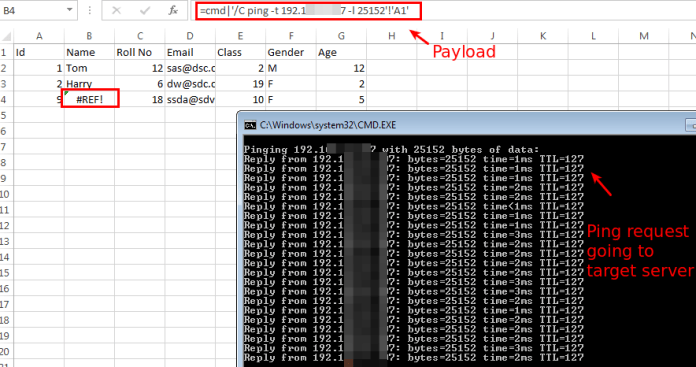
Task: Select Age cell with value 5
Action: coord(341,99)
